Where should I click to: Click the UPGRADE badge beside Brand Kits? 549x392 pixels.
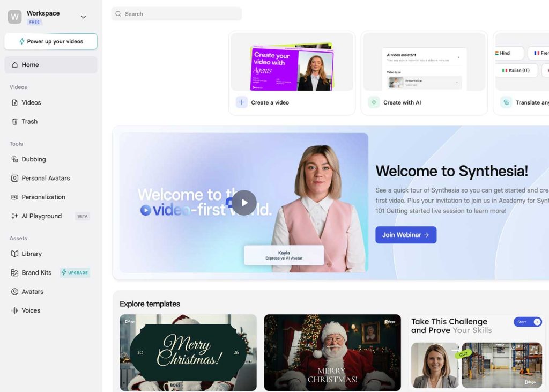pyautogui.click(x=75, y=272)
